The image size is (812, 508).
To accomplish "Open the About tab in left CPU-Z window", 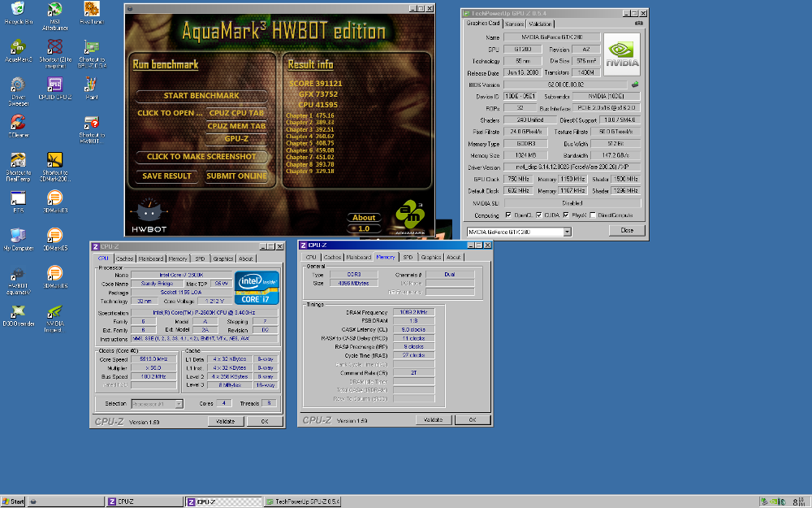I will 246,258.
